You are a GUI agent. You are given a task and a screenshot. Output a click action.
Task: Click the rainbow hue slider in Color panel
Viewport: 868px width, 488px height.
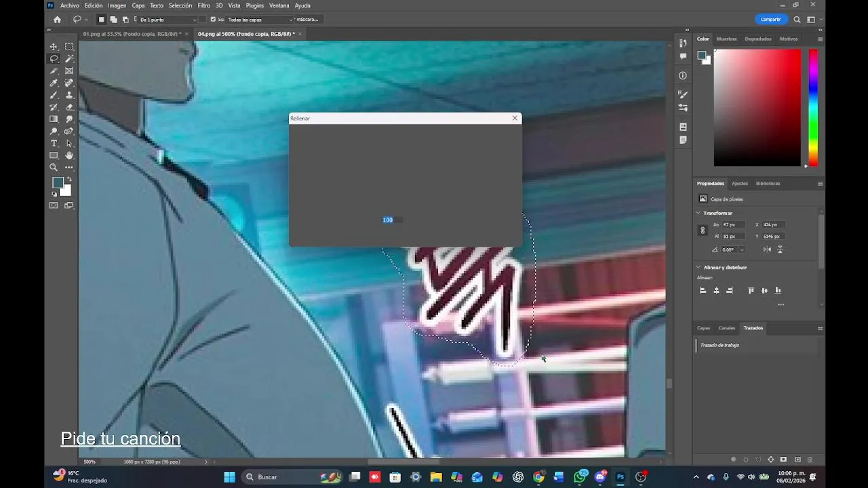(812, 107)
